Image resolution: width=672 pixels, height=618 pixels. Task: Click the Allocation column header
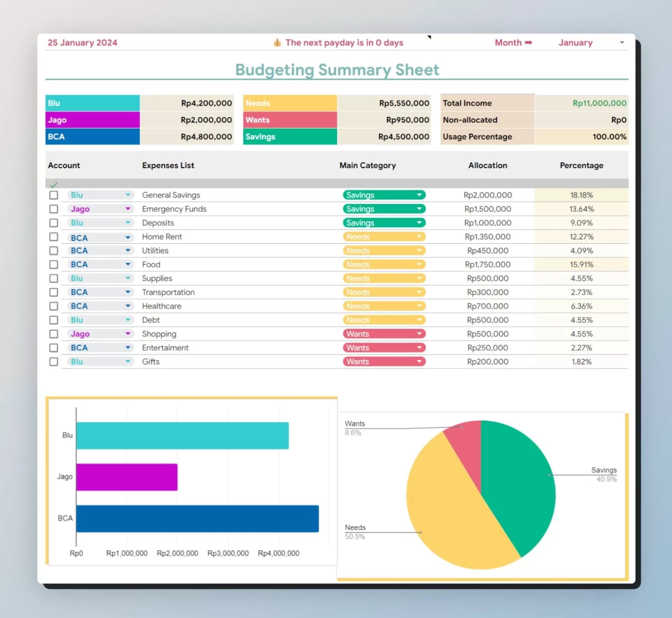(x=488, y=166)
